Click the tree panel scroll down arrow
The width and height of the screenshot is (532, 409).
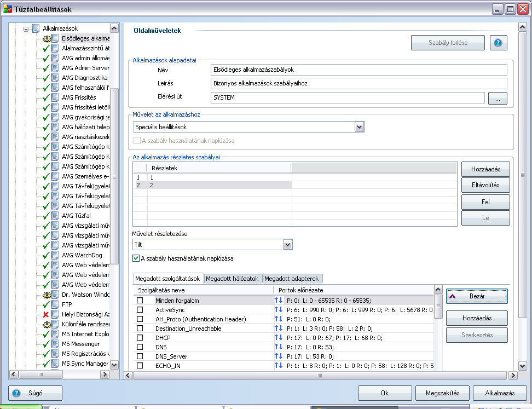pyautogui.click(x=114, y=365)
